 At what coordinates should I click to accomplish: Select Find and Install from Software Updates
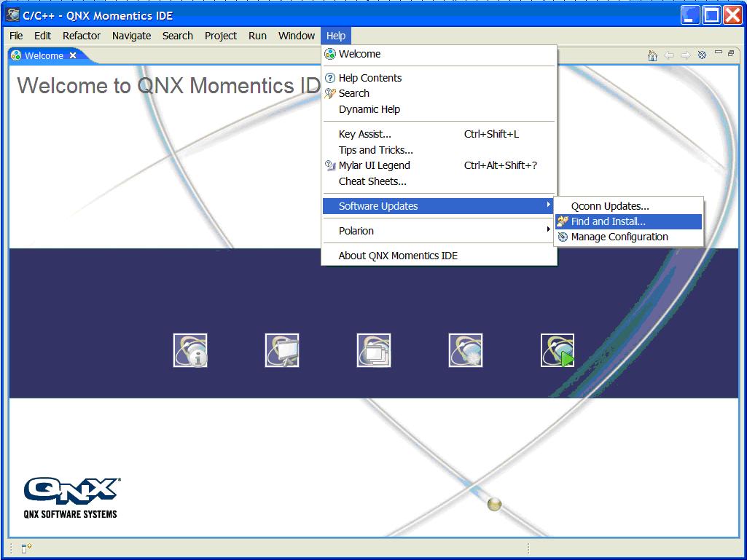(608, 221)
